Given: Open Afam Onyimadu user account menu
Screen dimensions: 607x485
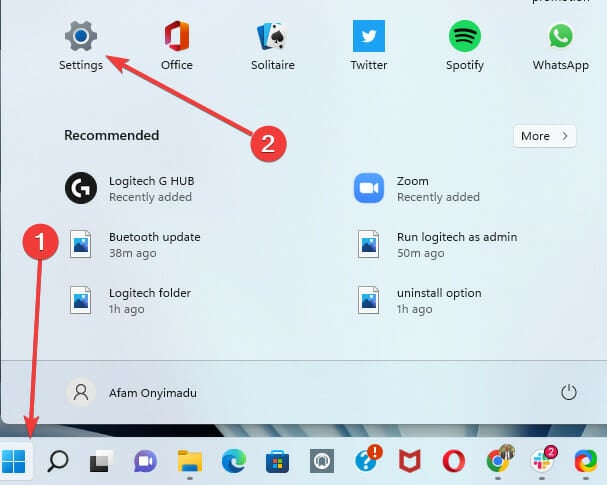Looking at the screenshot, I should coord(132,393).
